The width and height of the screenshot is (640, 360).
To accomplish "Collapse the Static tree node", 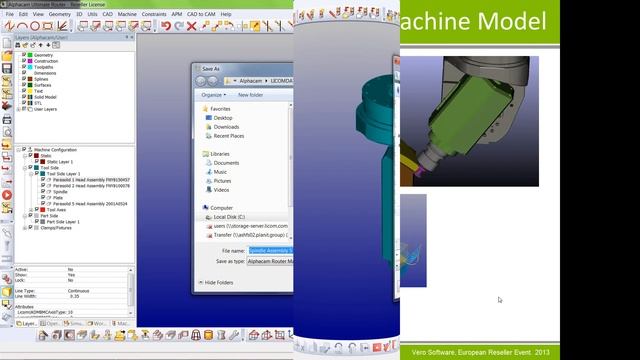I will [x=24, y=156].
